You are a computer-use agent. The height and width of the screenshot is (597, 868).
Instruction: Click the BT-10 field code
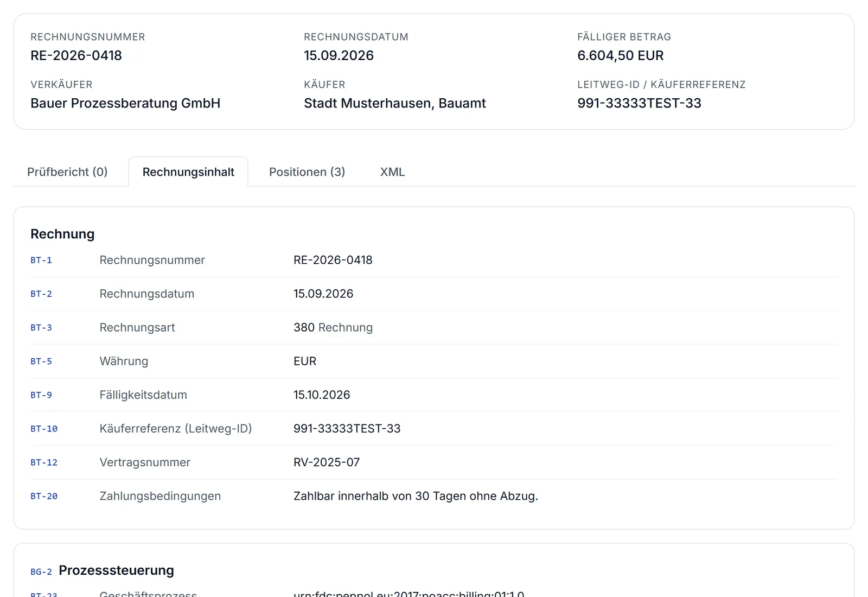coord(44,429)
